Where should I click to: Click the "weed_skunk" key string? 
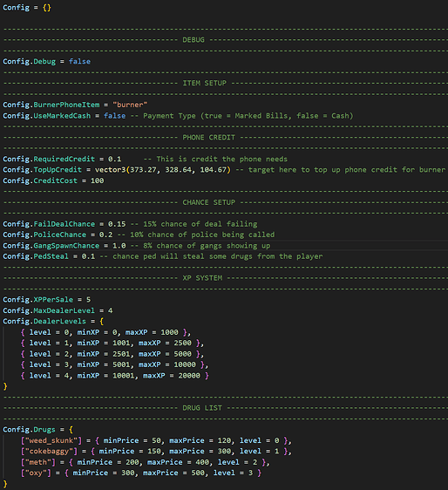click(x=51, y=440)
